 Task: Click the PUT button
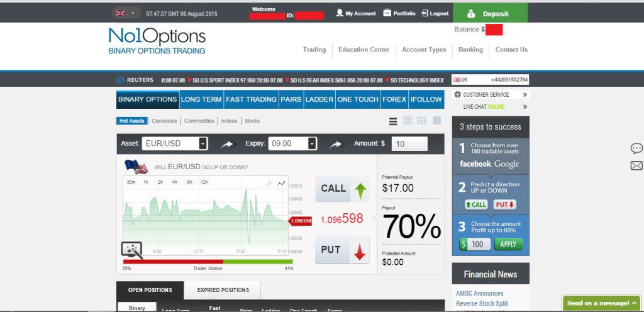coord(342,250)
